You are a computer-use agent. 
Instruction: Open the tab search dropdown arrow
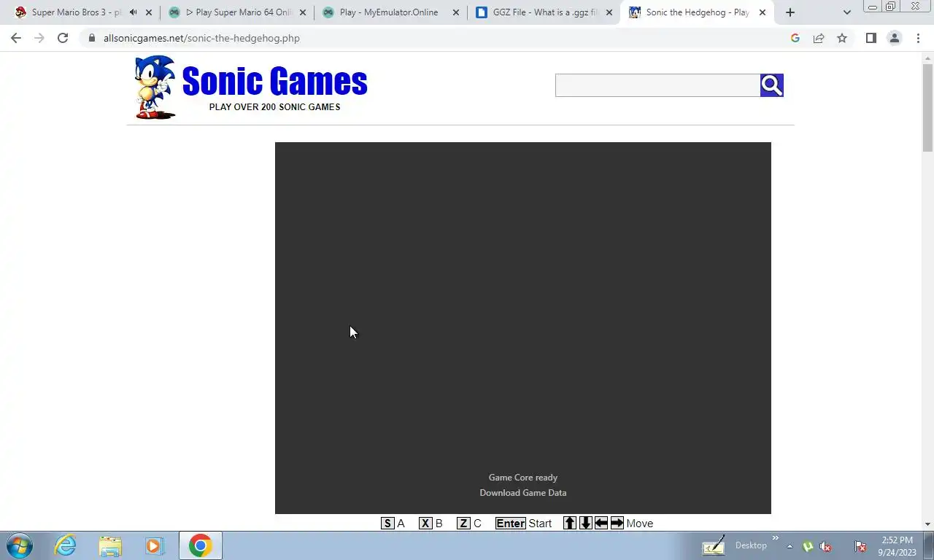click(846, 12)
